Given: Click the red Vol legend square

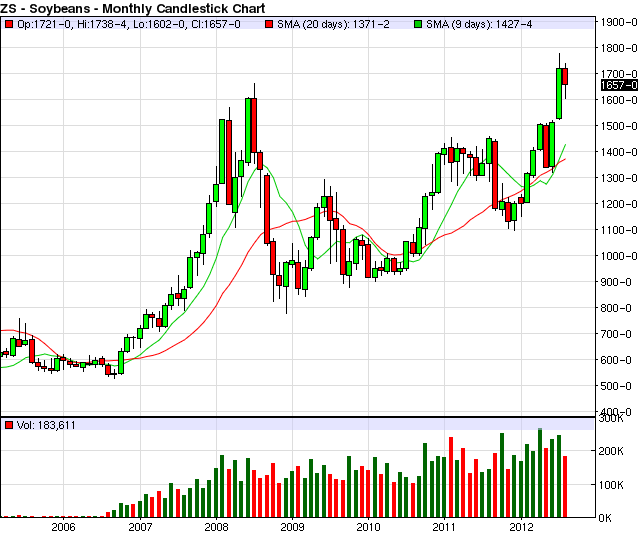Looking at the screenshot, I should click(x=9, y=425).
